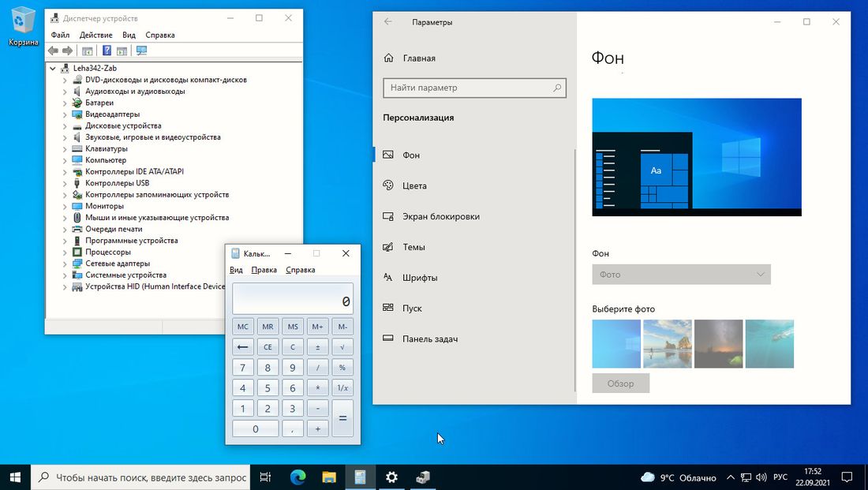Open Экран блокировки in Settings sidebar
Screen dimensions: 868x490
[x=474, y=216]
